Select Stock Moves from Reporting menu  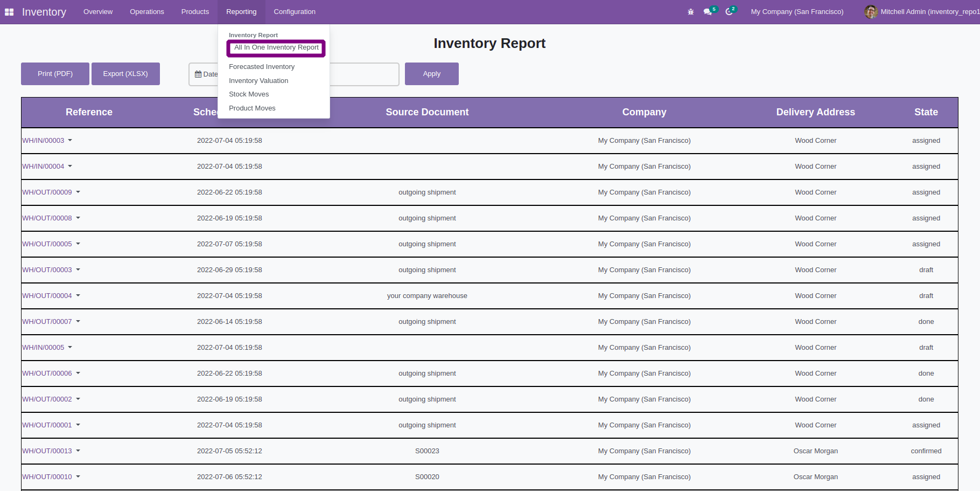[x=249, y=94]
